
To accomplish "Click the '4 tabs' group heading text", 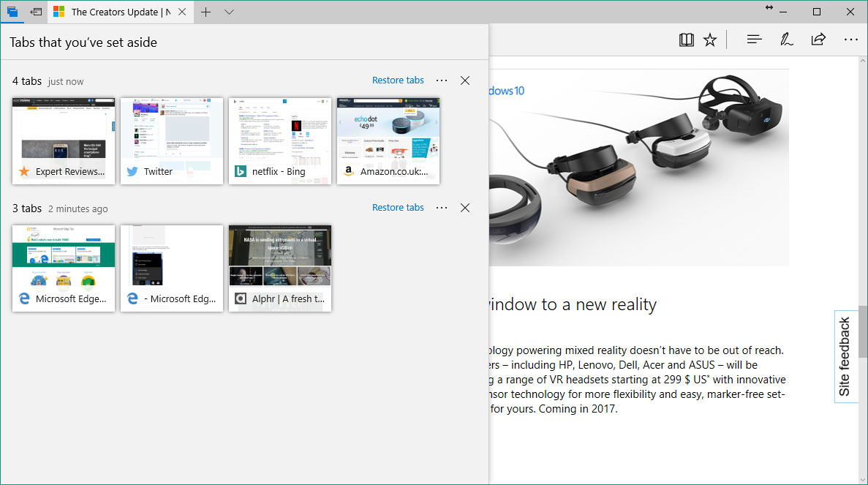I will [x=26, y=80].
